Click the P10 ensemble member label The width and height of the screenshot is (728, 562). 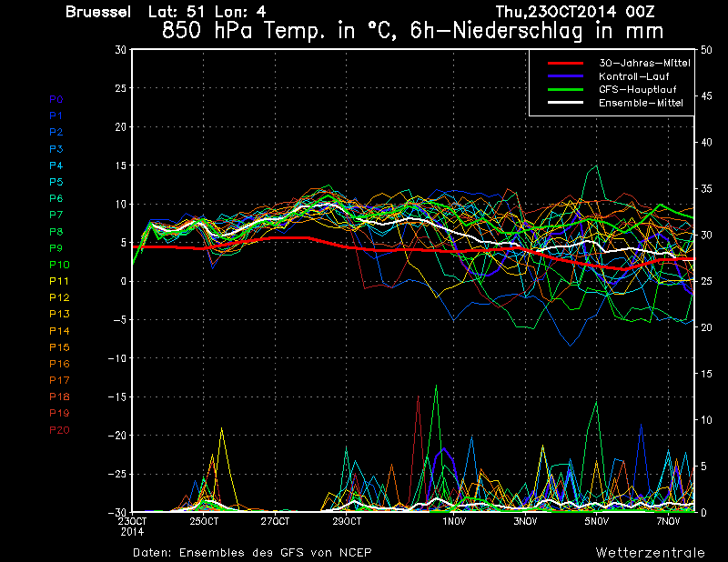[x=59, y=265]
